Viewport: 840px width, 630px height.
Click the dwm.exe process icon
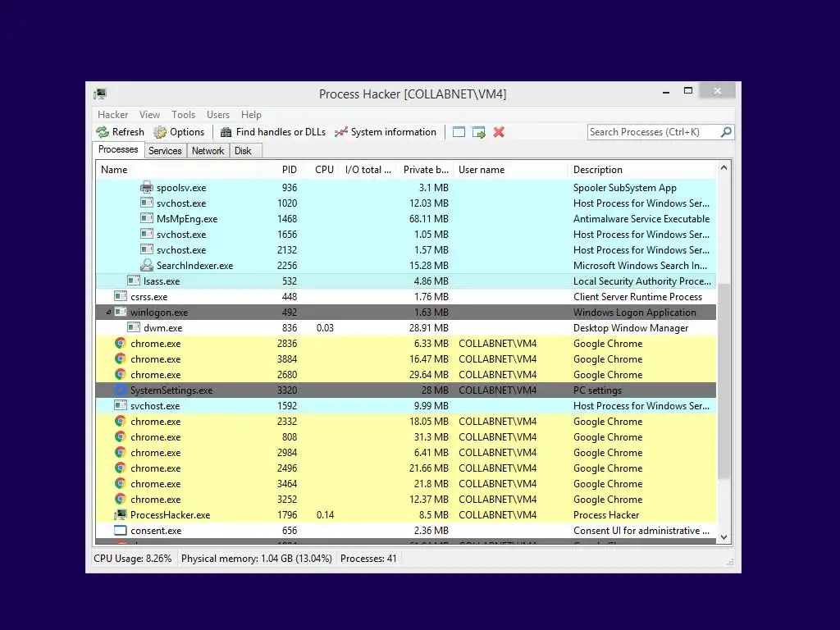click(134, 327)
